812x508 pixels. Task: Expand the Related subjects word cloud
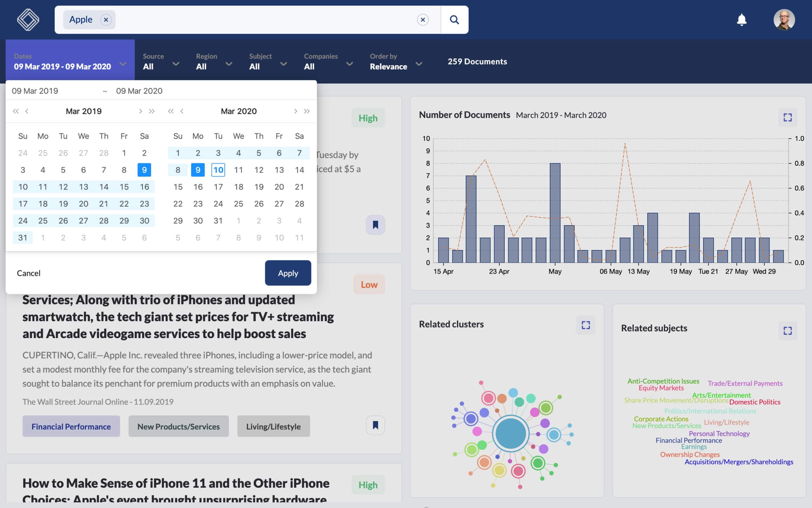(788, 330)
